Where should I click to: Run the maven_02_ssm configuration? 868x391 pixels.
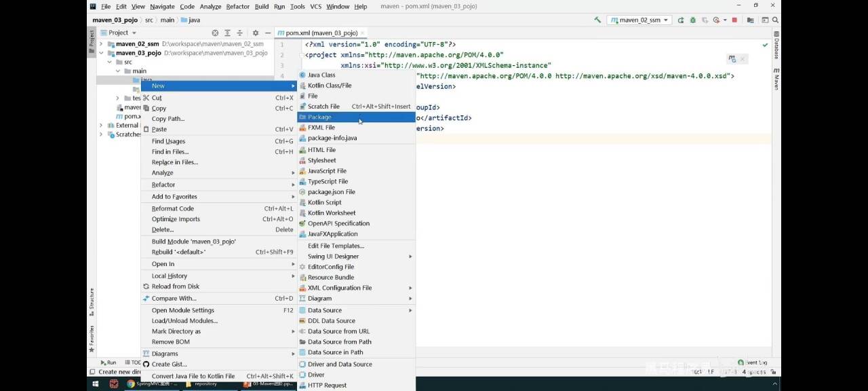click(x=682, y=20)
